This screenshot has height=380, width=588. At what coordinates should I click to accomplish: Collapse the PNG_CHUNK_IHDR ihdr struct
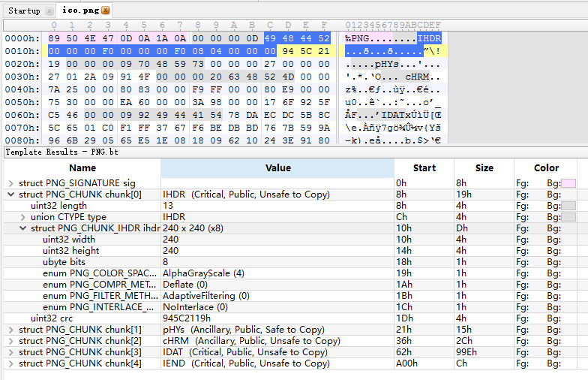(x=22, y=228)
